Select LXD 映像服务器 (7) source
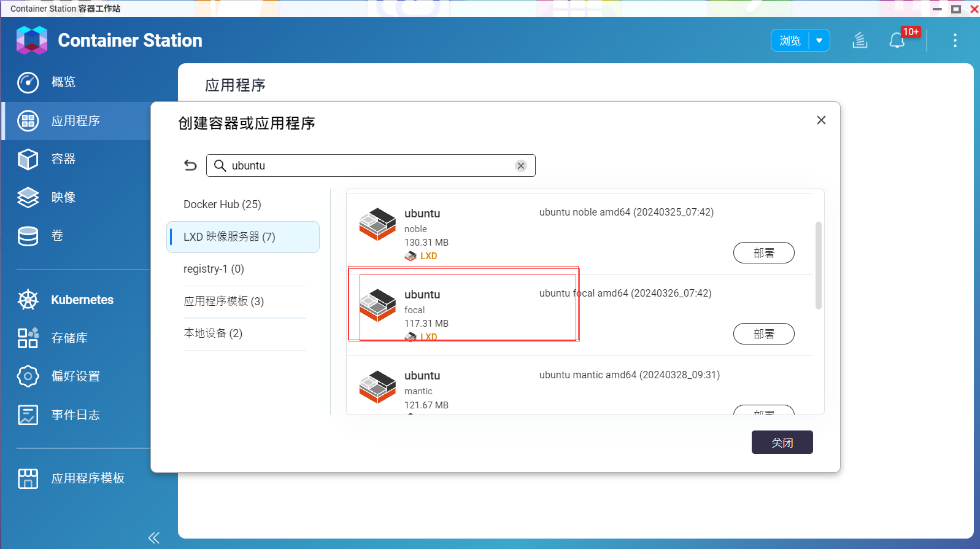Image resolution: width=980 pixels, height=549 pixels. coord(230,237)
